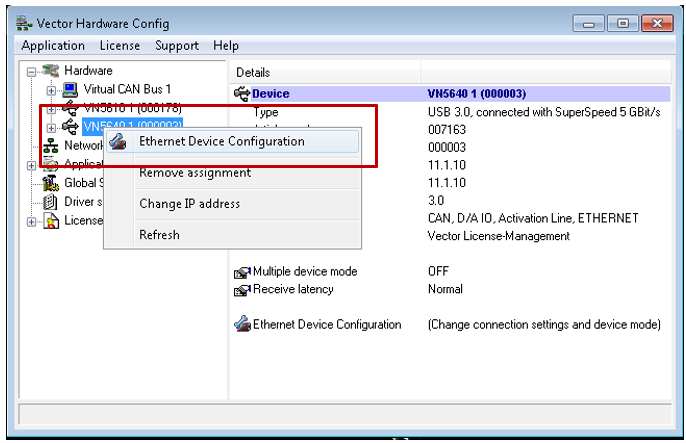Click the Receive latency icon
Image resolution: width=686 pixels, height=443 pixels.
pos(242,290)
